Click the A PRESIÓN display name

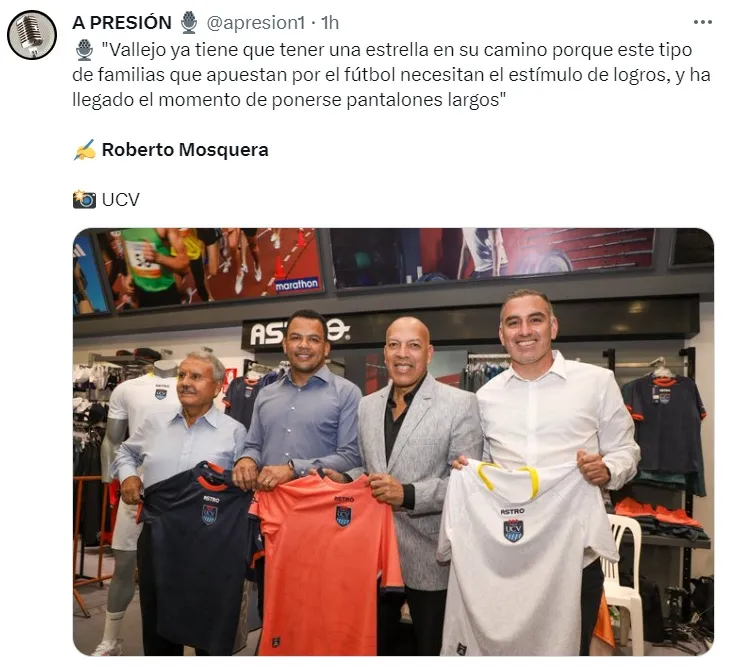122,22
